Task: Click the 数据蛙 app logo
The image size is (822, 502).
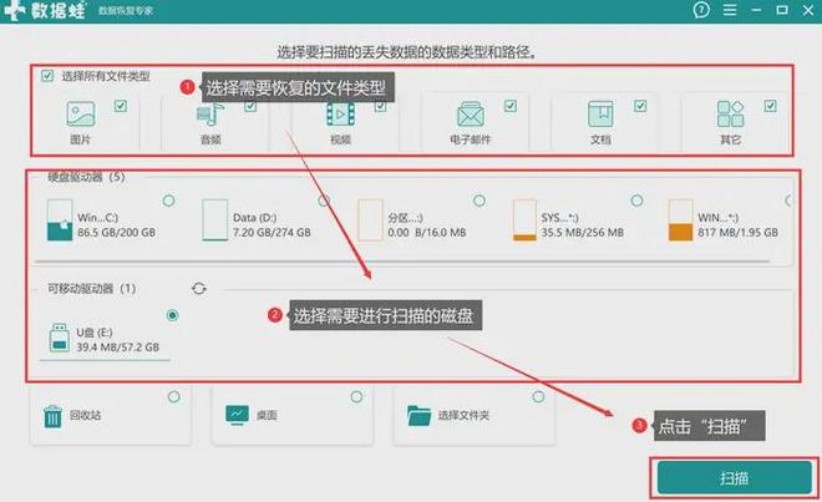Action: point(45,10)
